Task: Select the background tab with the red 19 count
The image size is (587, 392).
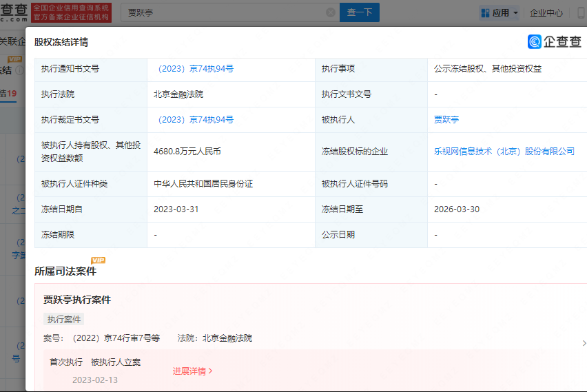Action: click(8, 93)
